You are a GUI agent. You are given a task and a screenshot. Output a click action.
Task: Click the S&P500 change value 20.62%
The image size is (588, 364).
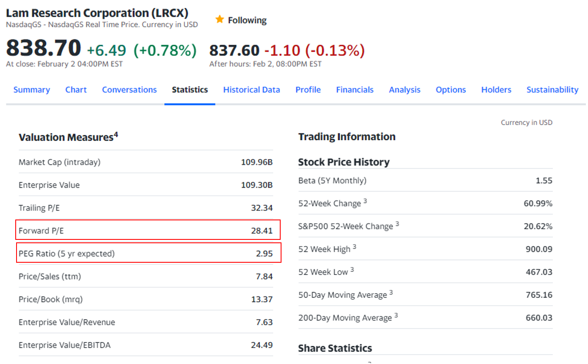point(538,226)
